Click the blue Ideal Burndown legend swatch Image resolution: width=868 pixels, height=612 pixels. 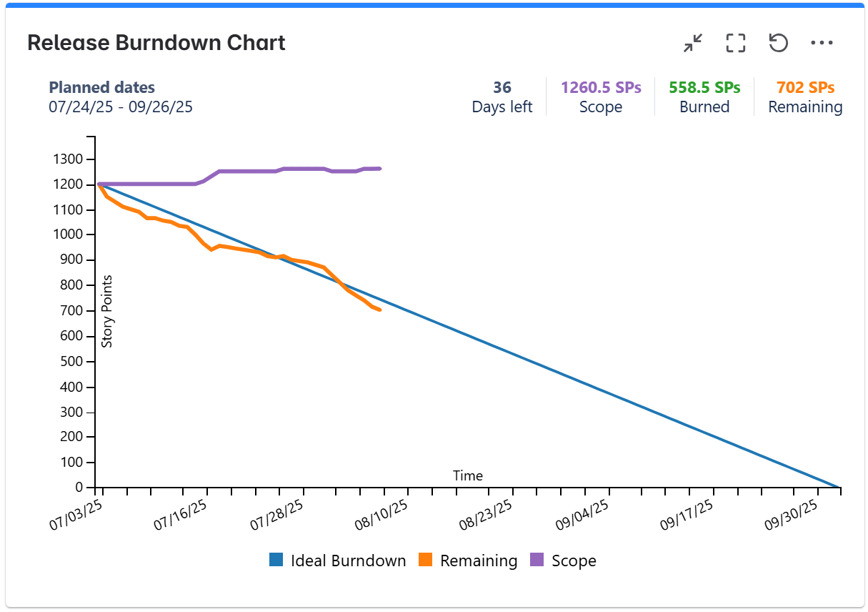coord(276,561)
